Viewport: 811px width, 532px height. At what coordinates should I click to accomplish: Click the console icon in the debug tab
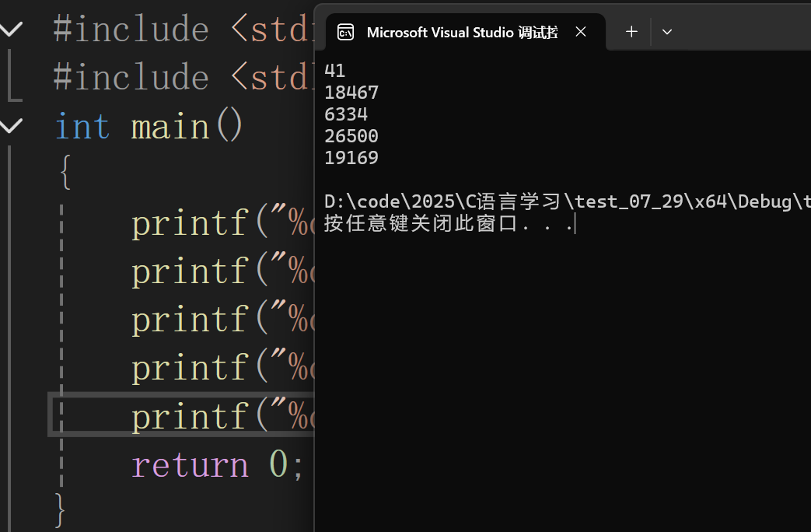(x=345, y=32)
